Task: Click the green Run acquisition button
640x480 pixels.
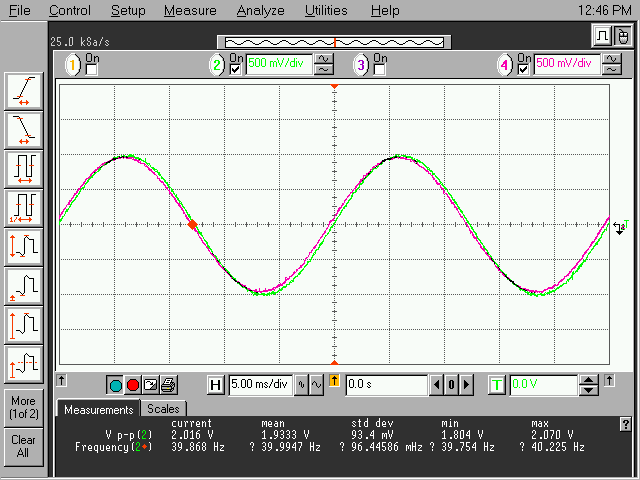Action: click(116, 385)
